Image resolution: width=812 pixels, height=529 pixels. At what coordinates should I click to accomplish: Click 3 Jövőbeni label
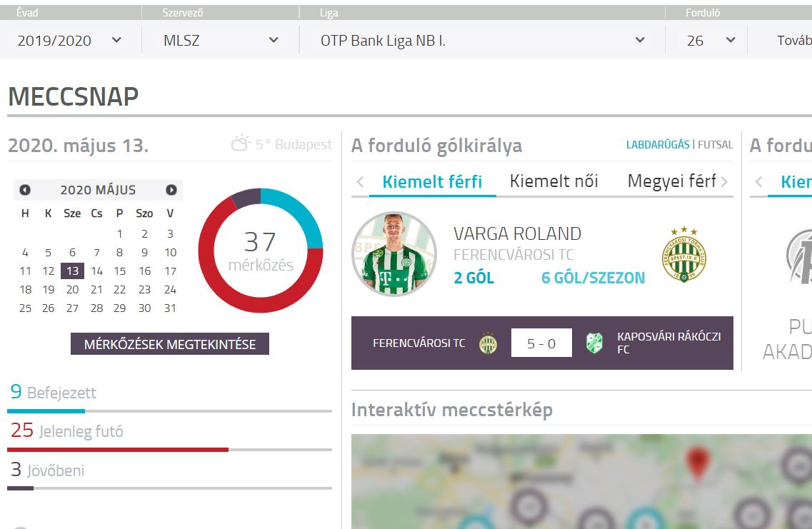tap(47, 470)
